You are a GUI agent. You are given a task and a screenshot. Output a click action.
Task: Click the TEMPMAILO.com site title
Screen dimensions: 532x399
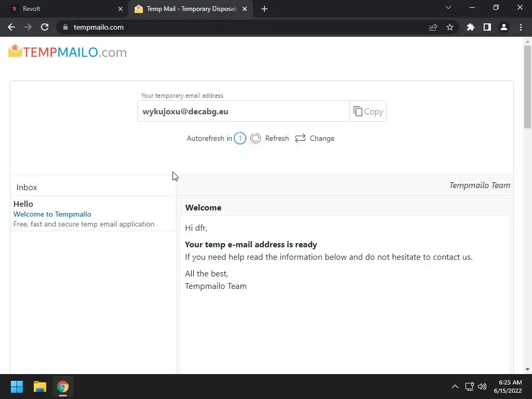(x=75, y=52)
